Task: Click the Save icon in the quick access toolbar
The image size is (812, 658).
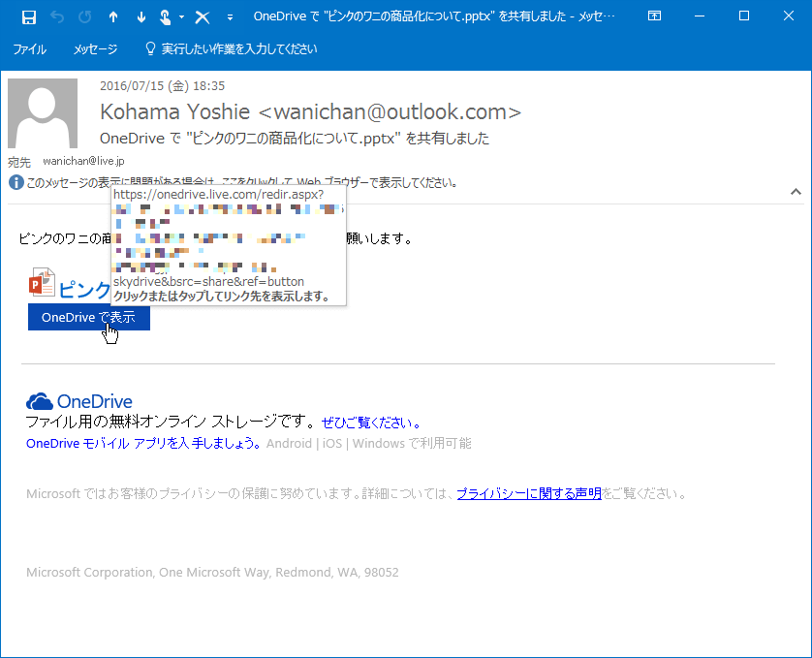Action: point(29,17)
